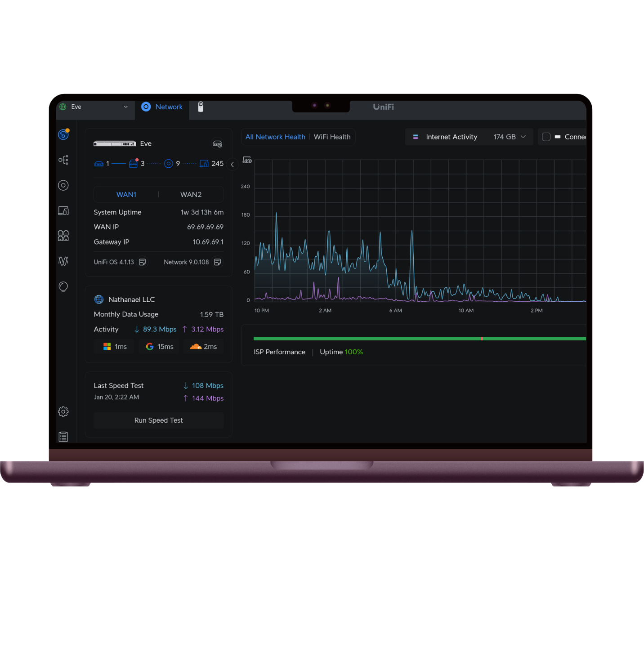Collapse the left info panel with the chevron

pos(233,165)
